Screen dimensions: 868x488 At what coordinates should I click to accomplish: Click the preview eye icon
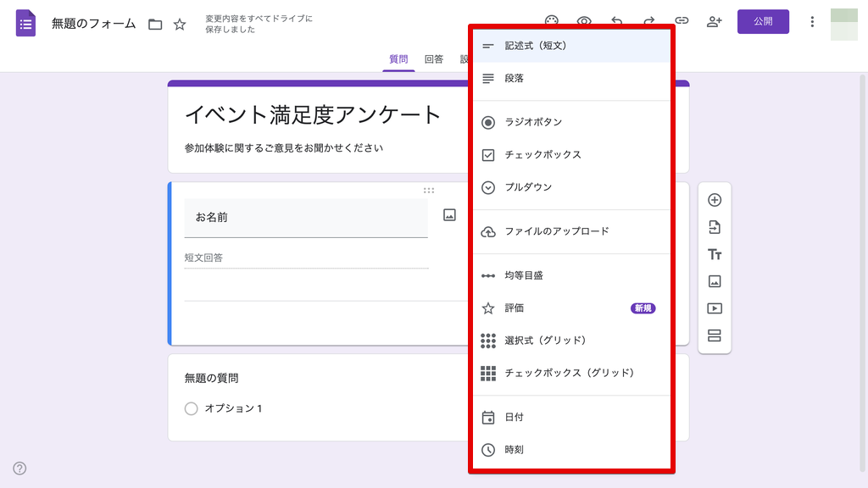pyautogui.click(x=584, y=21)
